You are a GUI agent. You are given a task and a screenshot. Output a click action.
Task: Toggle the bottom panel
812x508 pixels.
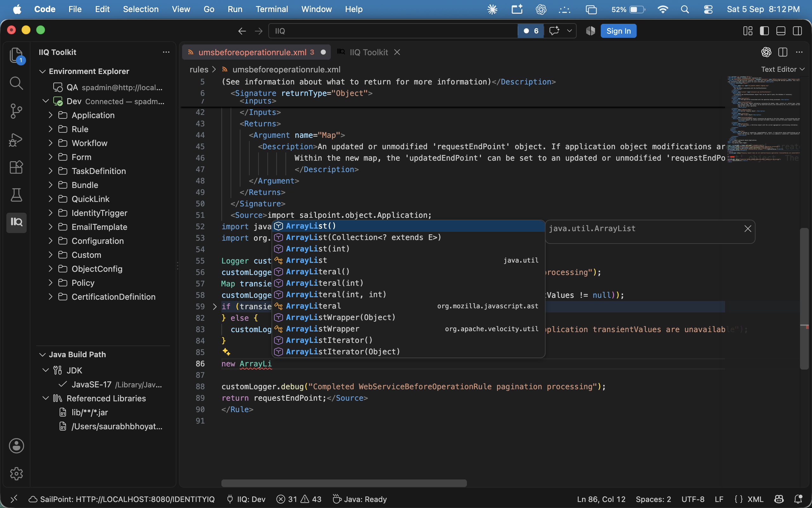(x=781, y=31)
